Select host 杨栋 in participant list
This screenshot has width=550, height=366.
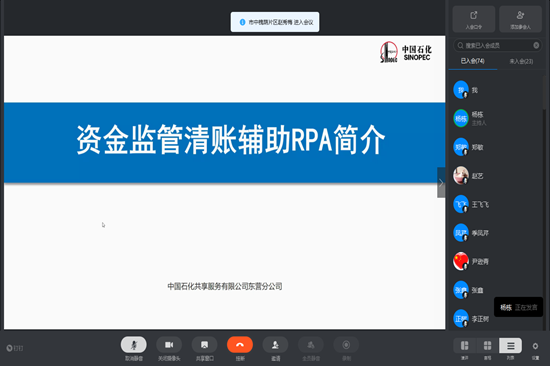(x=496, y=118)
